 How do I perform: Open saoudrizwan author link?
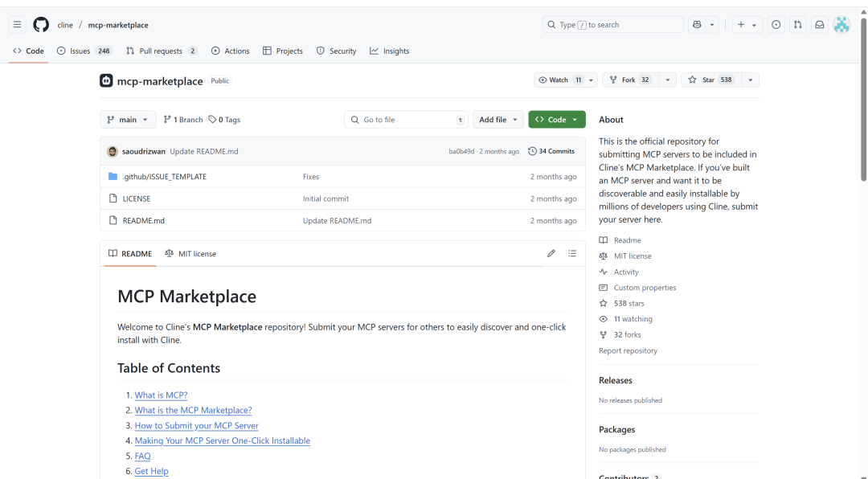[x=143, y=151]
